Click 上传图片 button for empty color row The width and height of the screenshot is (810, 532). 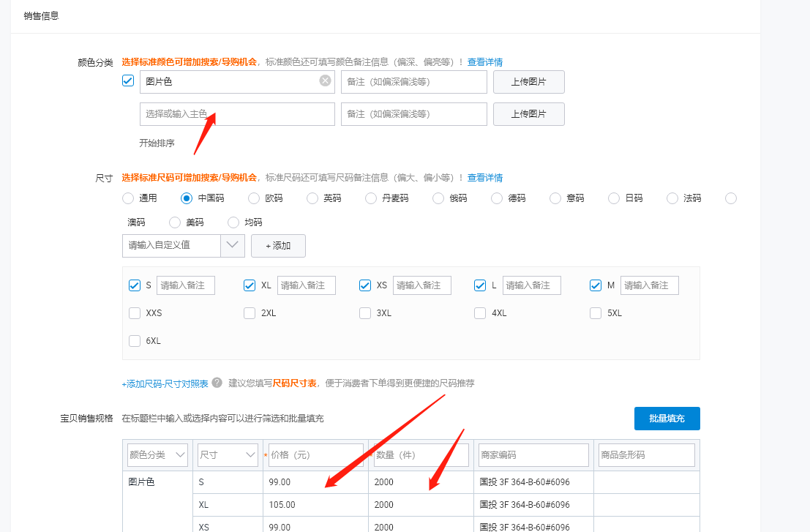(x=528, y=114)
